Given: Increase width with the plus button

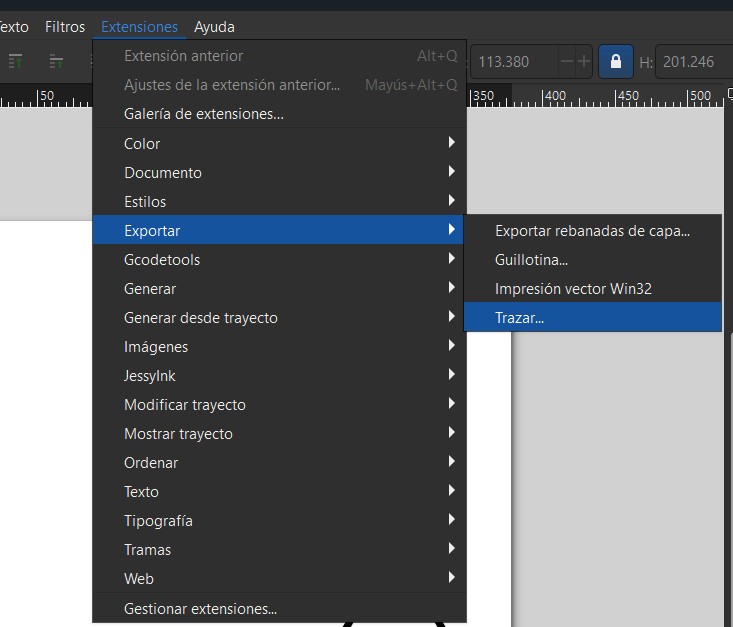Looking at the screenshot, I should pyautogui.click(x=583, y=61).
